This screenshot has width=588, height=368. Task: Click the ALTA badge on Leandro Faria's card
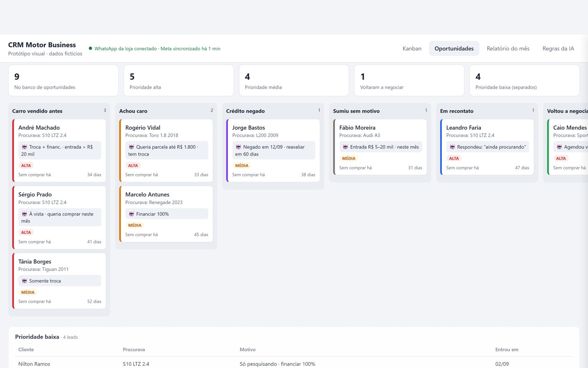pos(454,159)
